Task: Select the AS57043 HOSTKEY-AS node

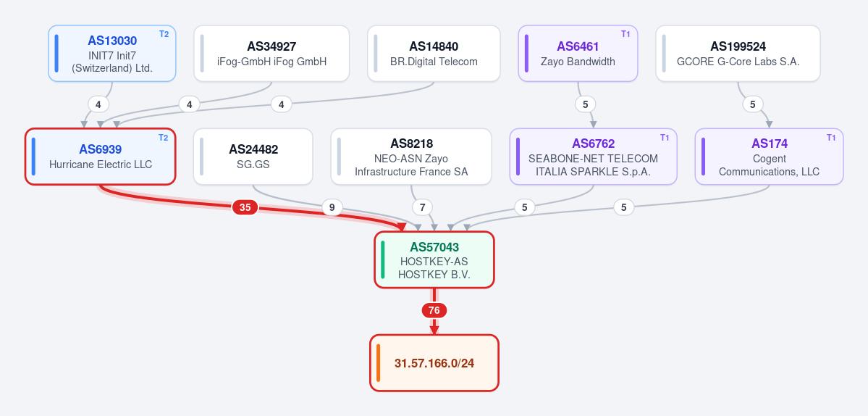Action: pyautogui.click(x=434, y=259)
